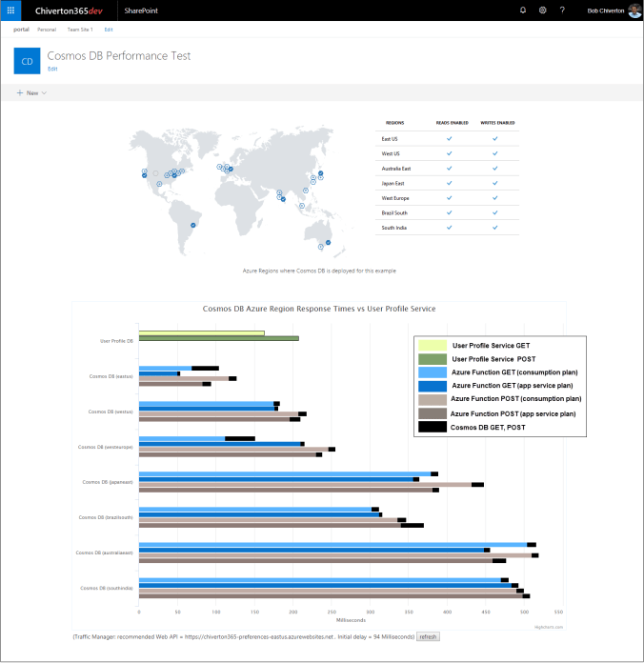
Task: Click the South India map marker
Action: coord(283,199)
